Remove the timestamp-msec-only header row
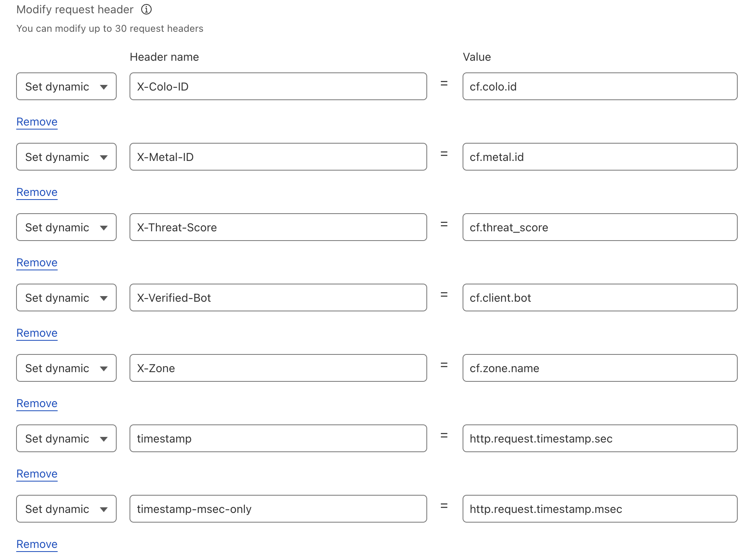753x560 pixels. [x=37, y=544]
